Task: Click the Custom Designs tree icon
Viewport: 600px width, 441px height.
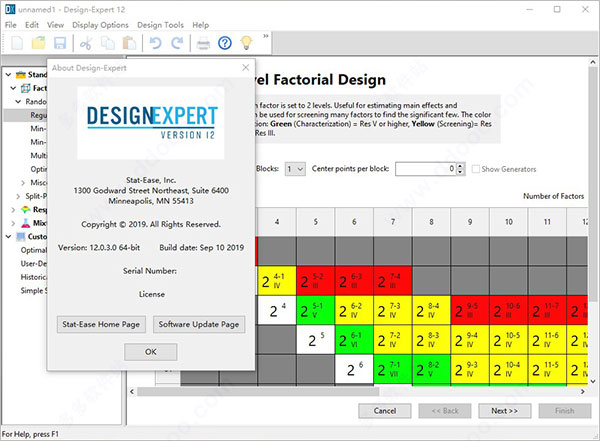Action: [21, 237]
